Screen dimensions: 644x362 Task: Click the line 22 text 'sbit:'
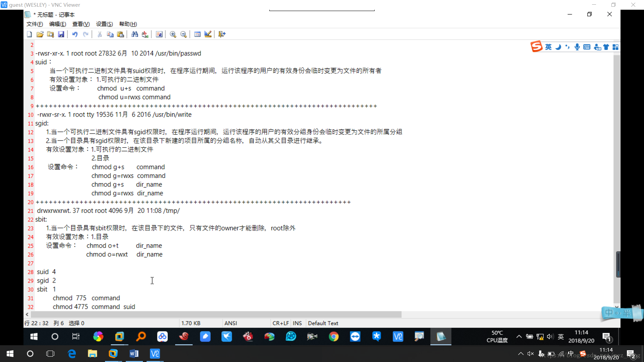(41, 220)
